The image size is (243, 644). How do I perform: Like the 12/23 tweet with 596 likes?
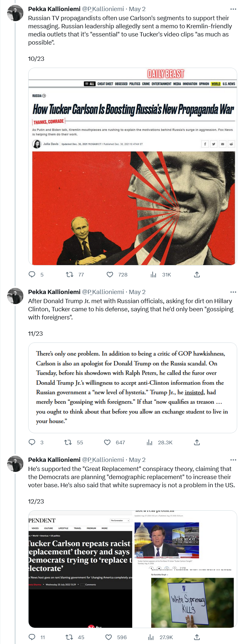pos(109,637)
